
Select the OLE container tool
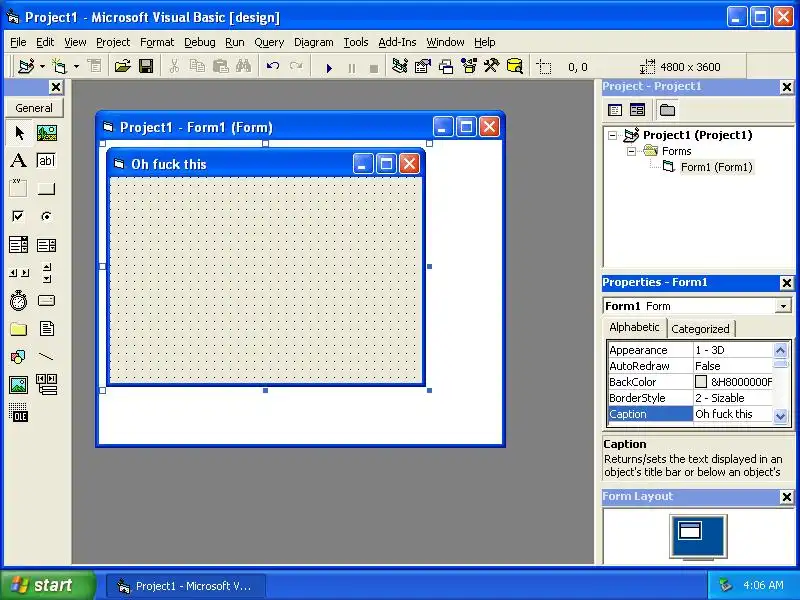point(18,412)
